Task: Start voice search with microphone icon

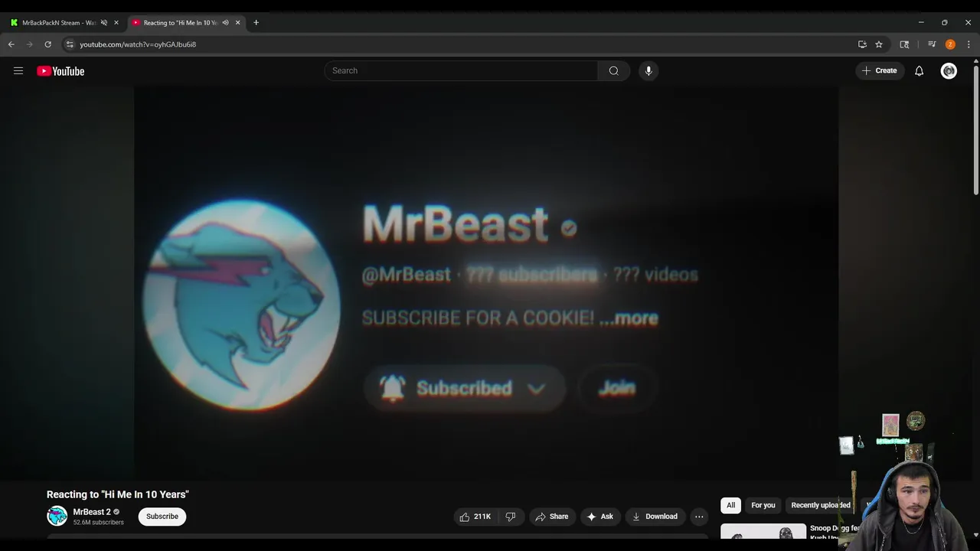Action: pos(648,70)
